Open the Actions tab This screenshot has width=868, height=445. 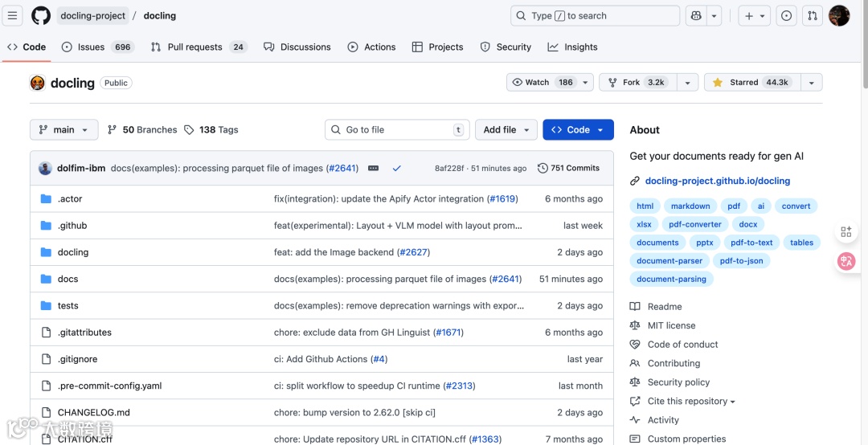tap(371, 47)
